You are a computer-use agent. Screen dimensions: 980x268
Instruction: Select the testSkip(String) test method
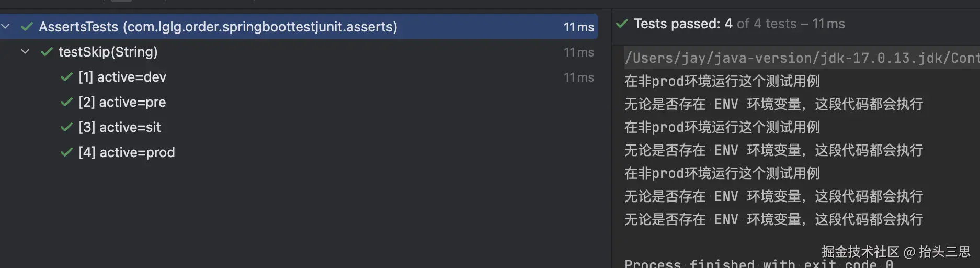pos(108,52)
